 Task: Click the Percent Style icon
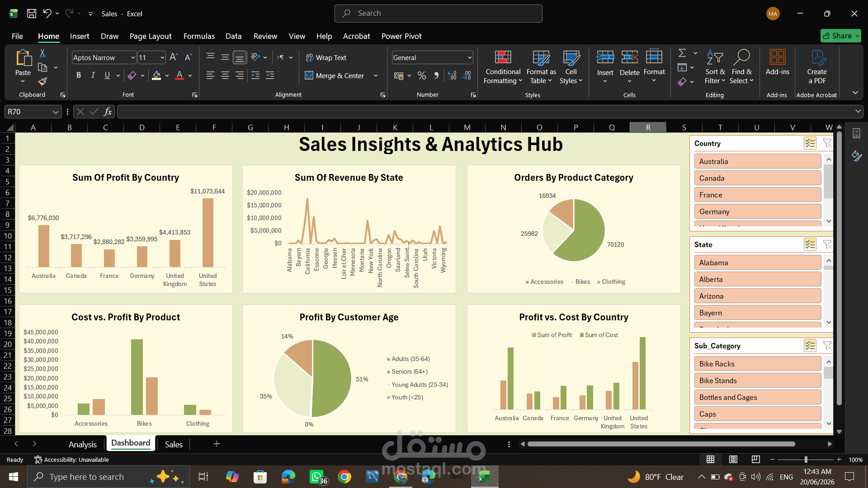(422, 75)
